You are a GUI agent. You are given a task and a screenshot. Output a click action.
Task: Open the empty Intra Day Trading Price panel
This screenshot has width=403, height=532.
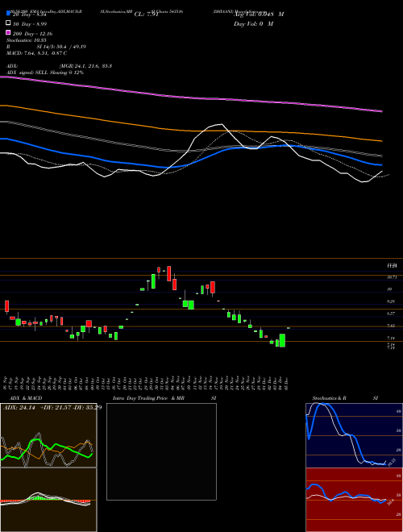(161, 451)
